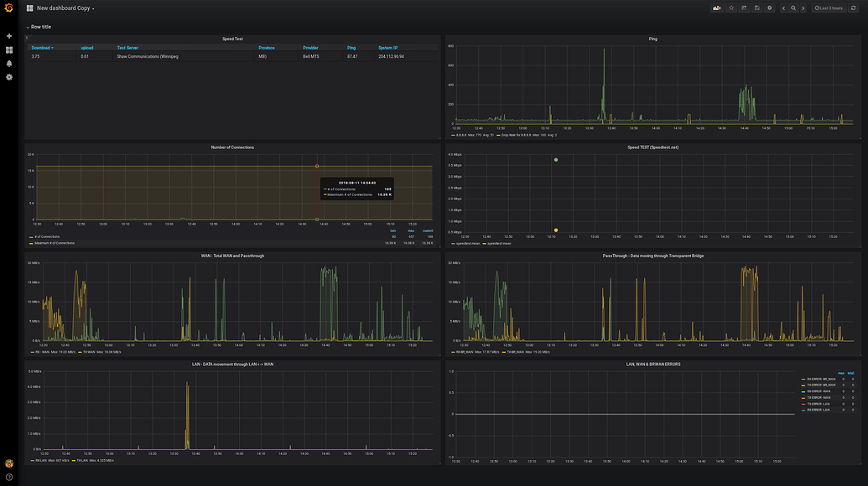Star this dashboard
The image size is (868, 486).
click(730, 7)
